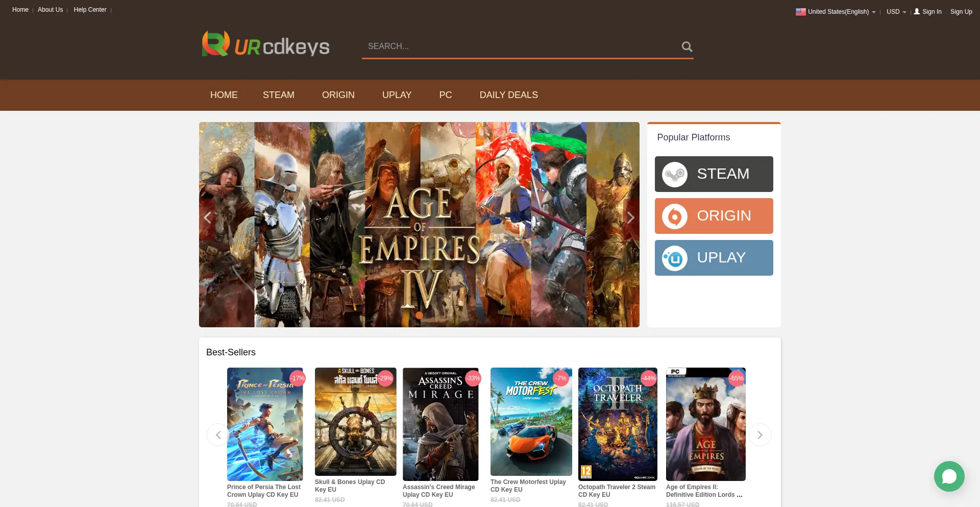Screen dimensions: 980x507
Task: Click the Sign Up link
Action: click(961, 12)
